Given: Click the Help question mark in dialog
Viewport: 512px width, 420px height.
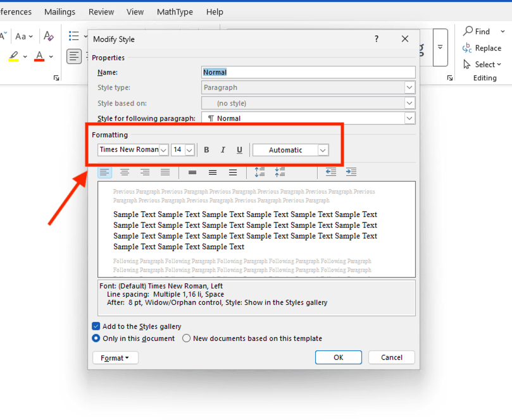Looking at the screenshot, I should click(x=377, y=39).
